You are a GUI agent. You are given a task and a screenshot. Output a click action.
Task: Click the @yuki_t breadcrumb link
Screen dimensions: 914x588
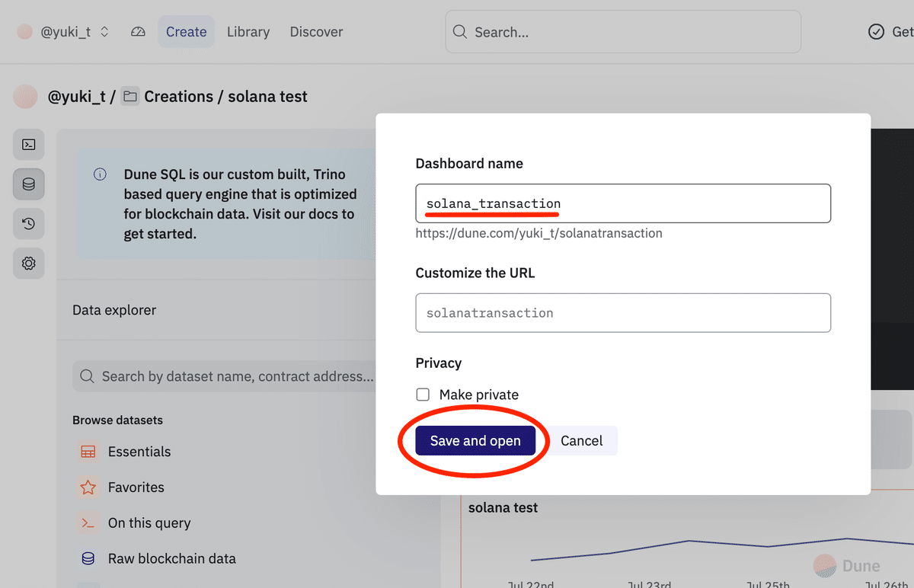[77, 97]
